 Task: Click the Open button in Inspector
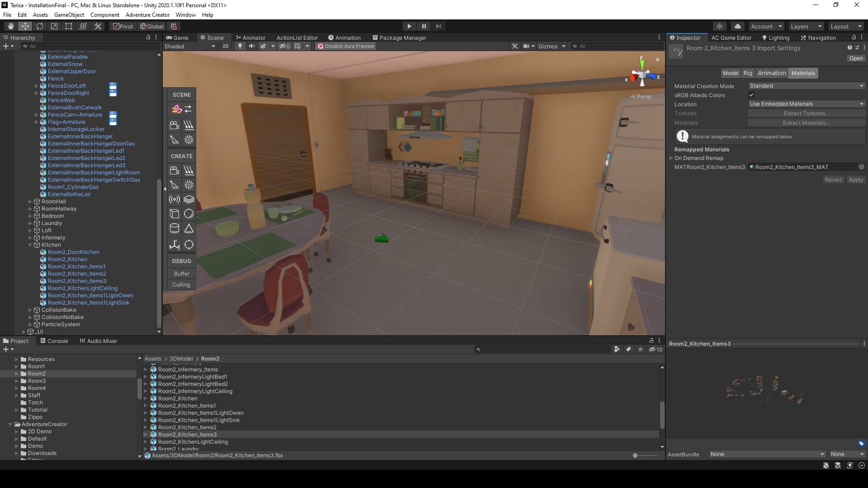pyautogui.click(x=856, y=58)
